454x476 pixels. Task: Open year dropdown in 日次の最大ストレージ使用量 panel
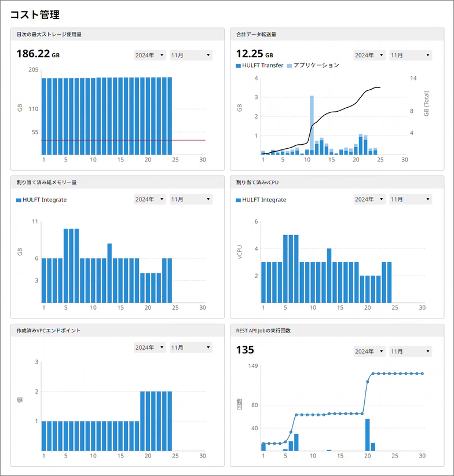coord(149,56)
